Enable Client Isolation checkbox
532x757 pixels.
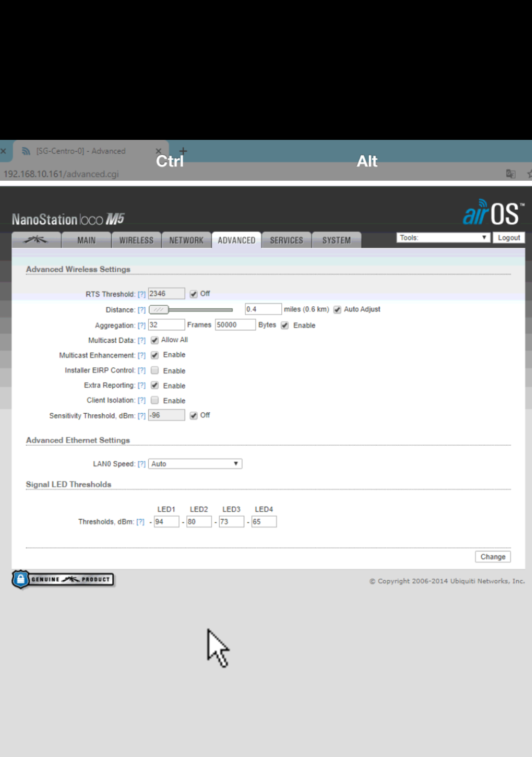click(x=155, y=400)
